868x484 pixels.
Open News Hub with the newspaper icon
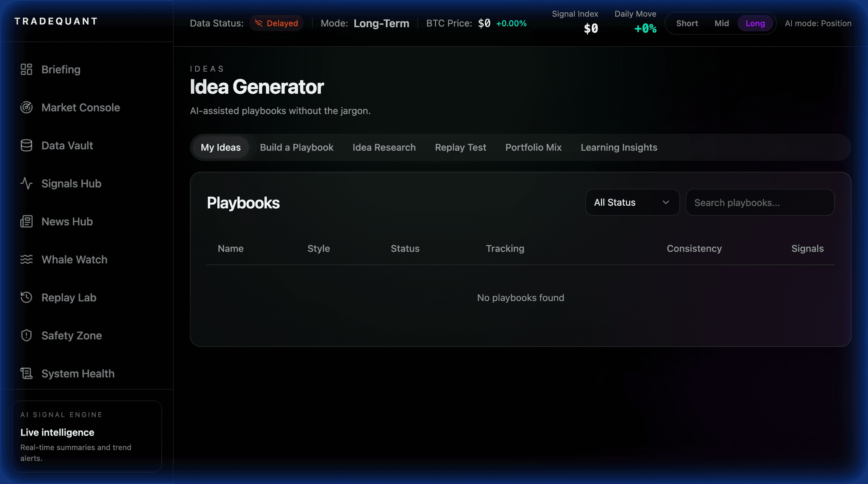click(x=26, y=221)
